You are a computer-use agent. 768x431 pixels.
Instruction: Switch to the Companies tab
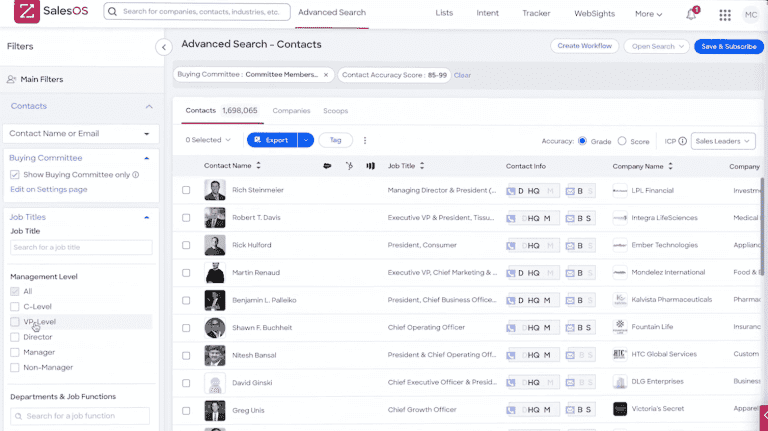pyautogui.click(x=291, y=111)
